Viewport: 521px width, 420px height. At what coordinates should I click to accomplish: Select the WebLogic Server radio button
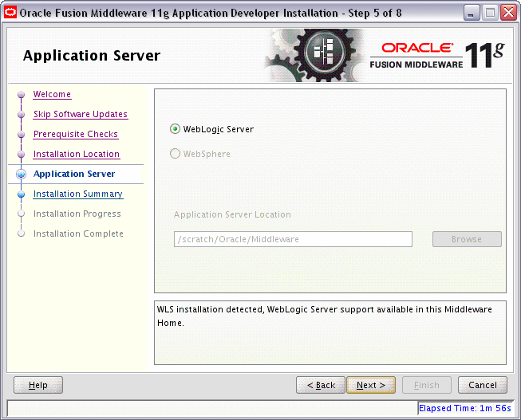[175, 129]
